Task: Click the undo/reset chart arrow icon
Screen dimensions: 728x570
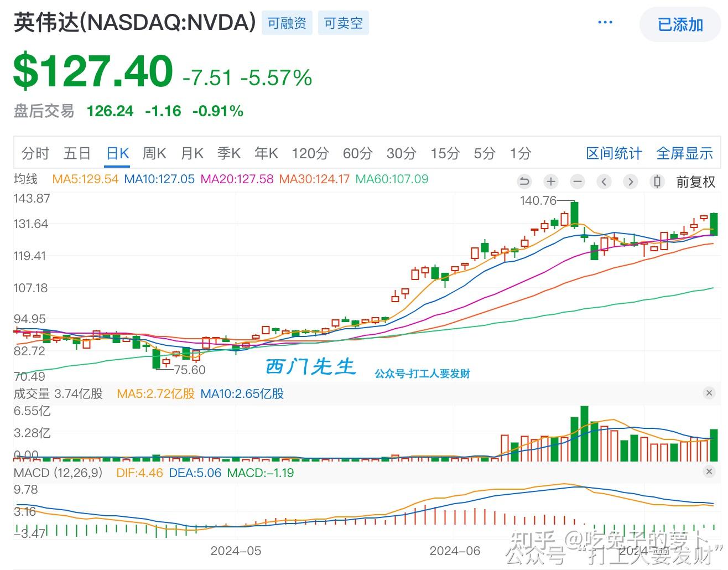Action: coord(524,182)
